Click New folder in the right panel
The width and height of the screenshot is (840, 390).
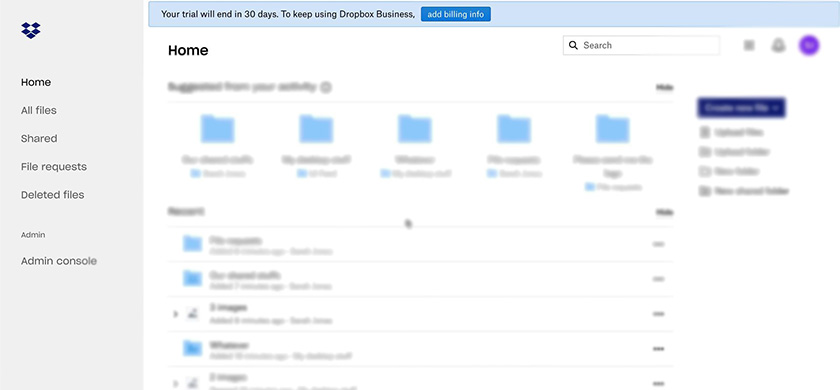(729, 171)
